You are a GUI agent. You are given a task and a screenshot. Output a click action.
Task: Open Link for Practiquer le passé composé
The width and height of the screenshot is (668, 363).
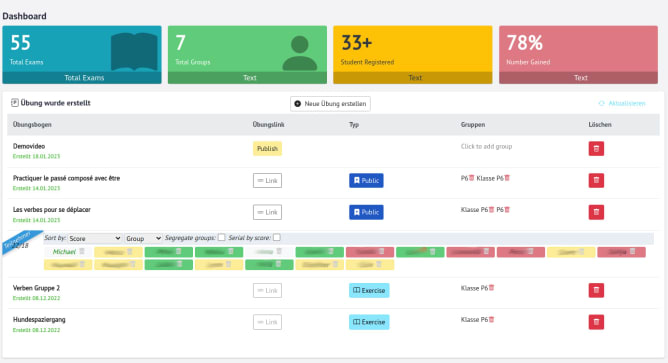click(267, 181)
